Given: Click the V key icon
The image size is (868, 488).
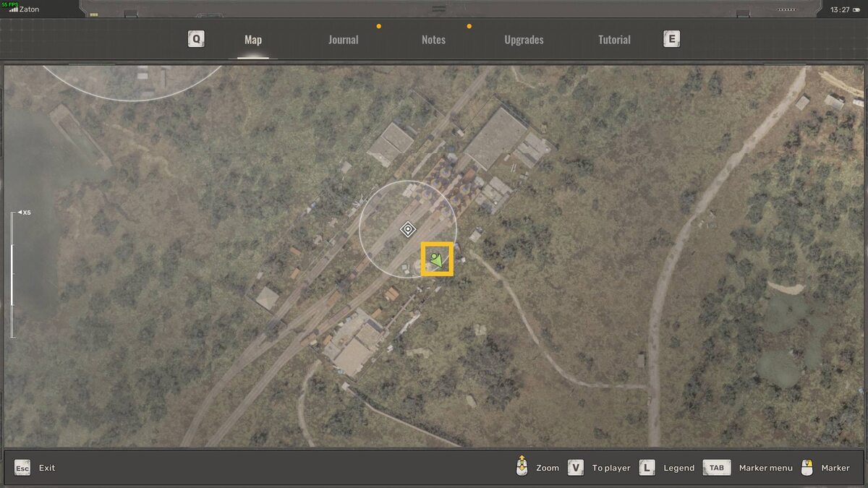Looking at the screenshot, I should click(x=576, y=468).
